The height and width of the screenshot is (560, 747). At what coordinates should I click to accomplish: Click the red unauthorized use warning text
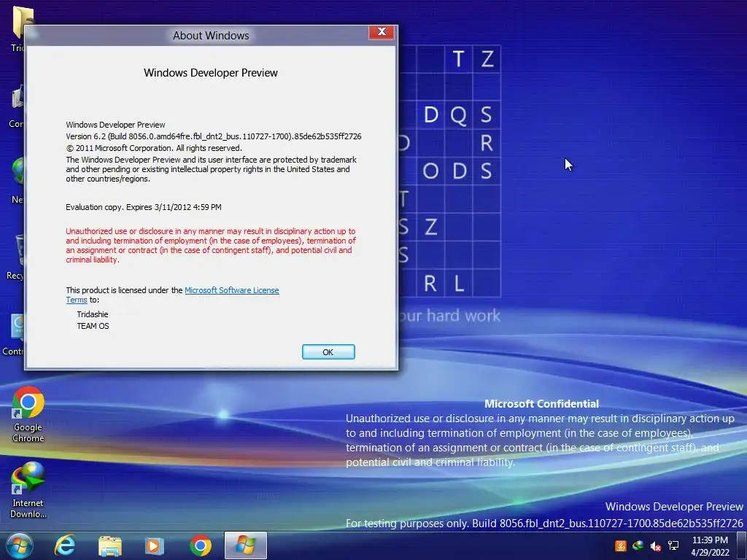211,245
